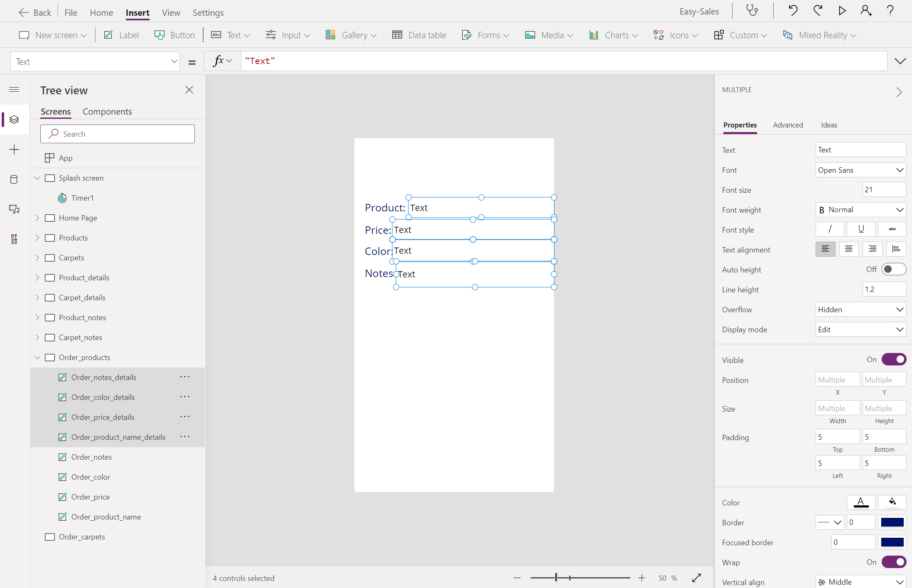Open the Share user icon

[x=866, y=11]
